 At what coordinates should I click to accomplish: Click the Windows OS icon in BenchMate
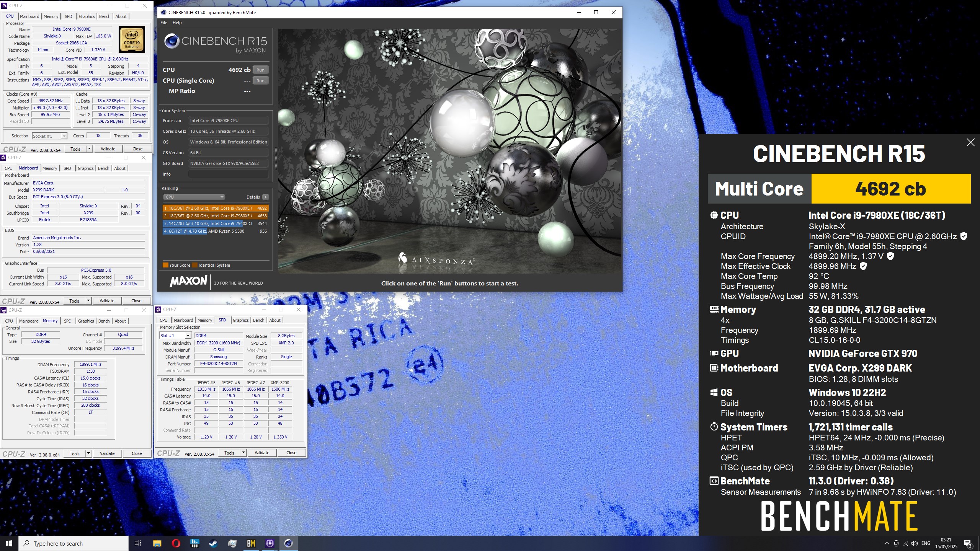[714, 393]
